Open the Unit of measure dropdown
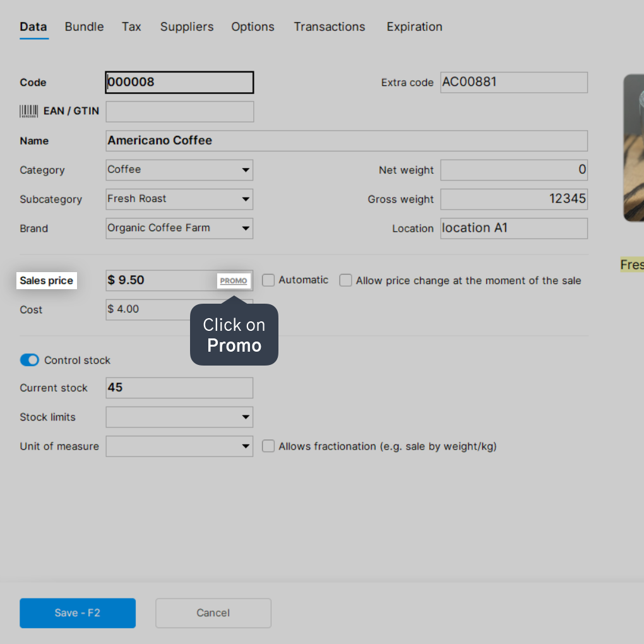Screen dimensions: 644x644 coord(179,446)
